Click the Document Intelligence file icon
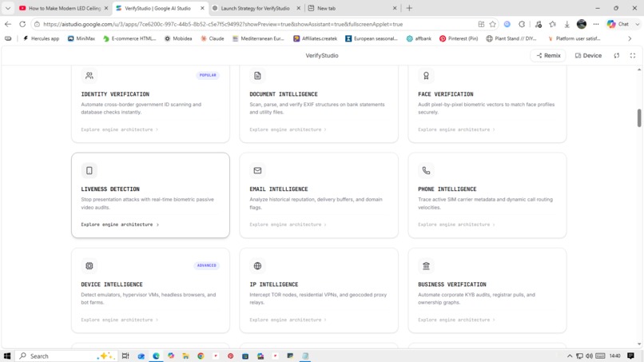Screen dimensions: 644x362 (257, 76)
